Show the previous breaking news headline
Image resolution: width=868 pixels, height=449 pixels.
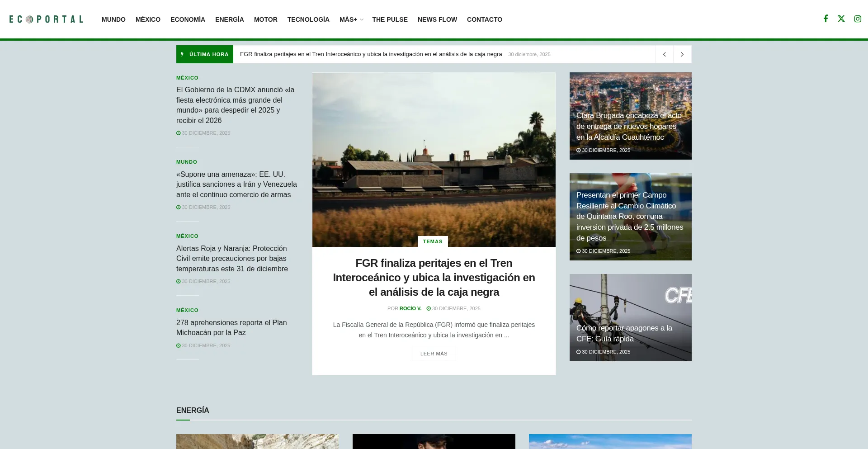pos(664,54)
